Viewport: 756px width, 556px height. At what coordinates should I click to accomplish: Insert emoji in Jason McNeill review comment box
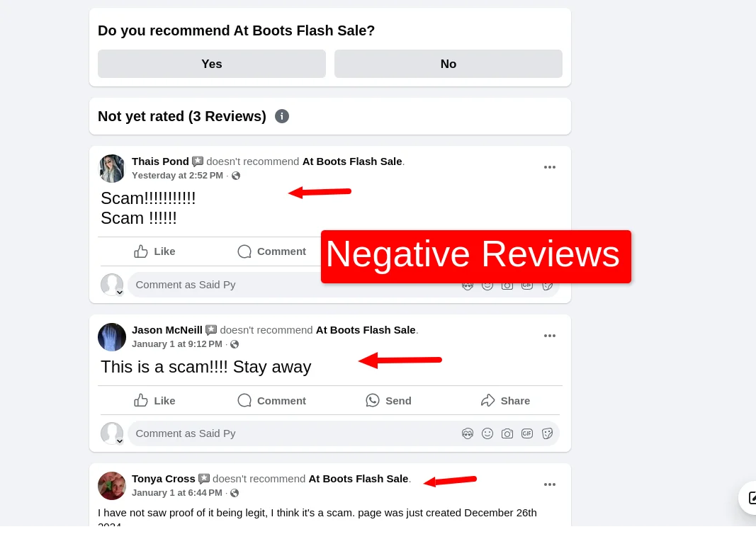click(x=487, y=433)
